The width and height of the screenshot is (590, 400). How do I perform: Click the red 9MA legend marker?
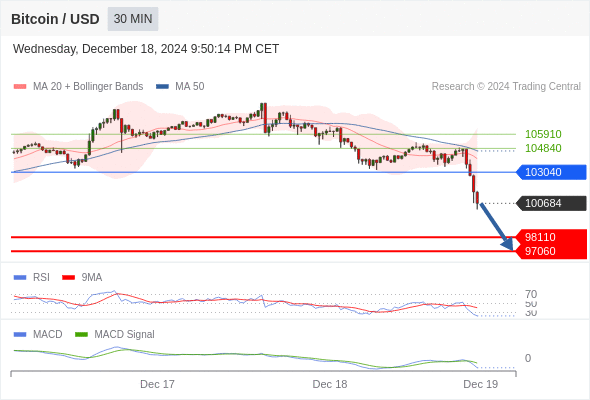click(68, 278)
